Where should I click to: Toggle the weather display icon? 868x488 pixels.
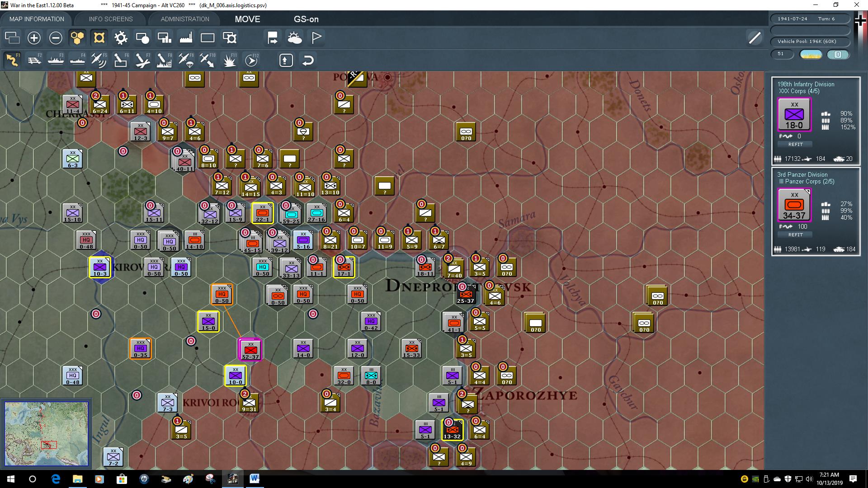pyautogui.click(x=295, y=38)
